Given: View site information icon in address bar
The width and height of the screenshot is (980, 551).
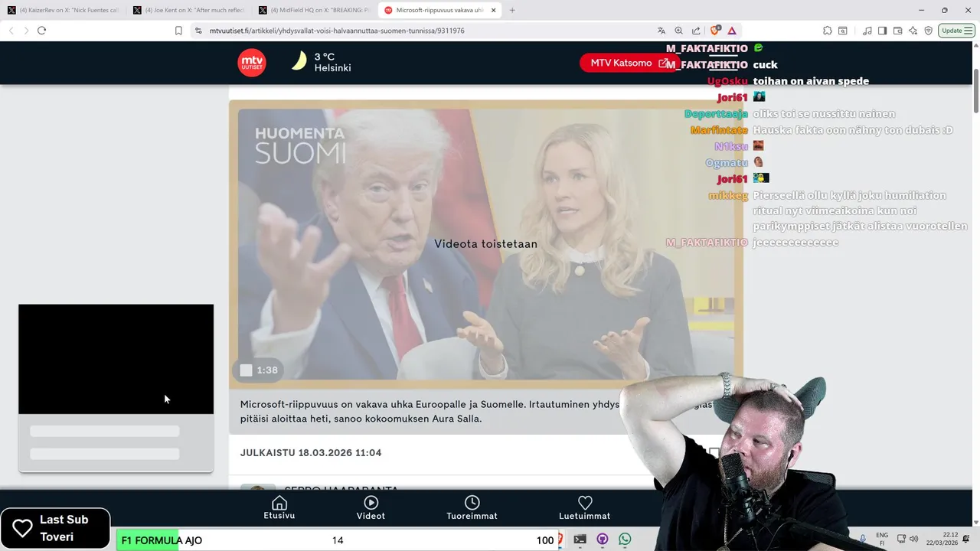Looking at the screenshot, I should (x=198, y=31).
